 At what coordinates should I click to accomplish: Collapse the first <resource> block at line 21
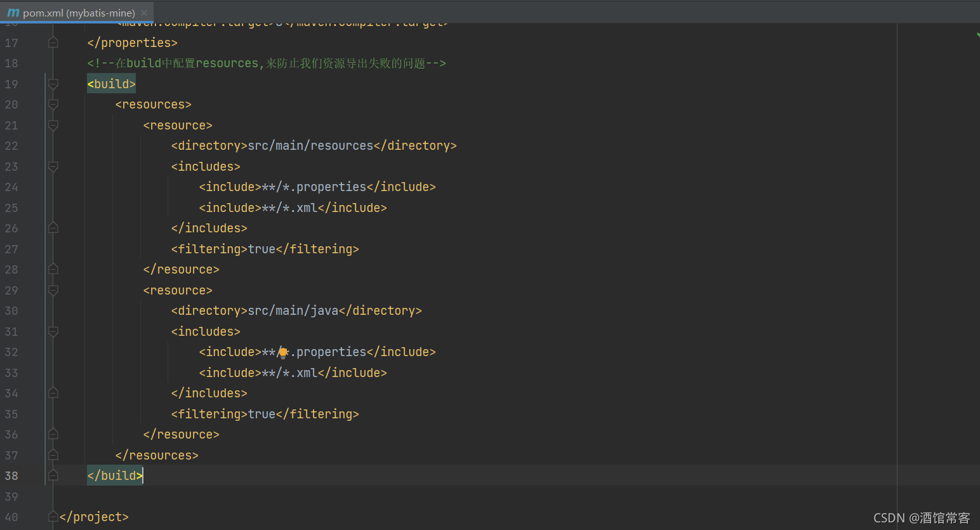53,125
